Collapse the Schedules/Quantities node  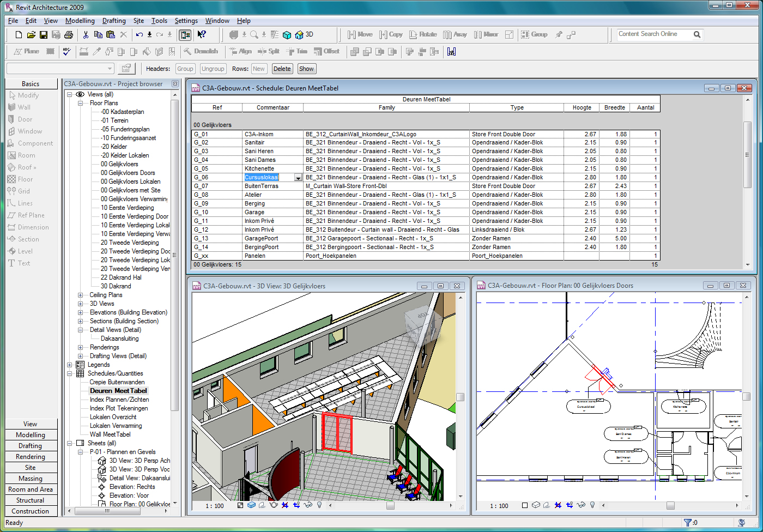click(x=70, y=373)
